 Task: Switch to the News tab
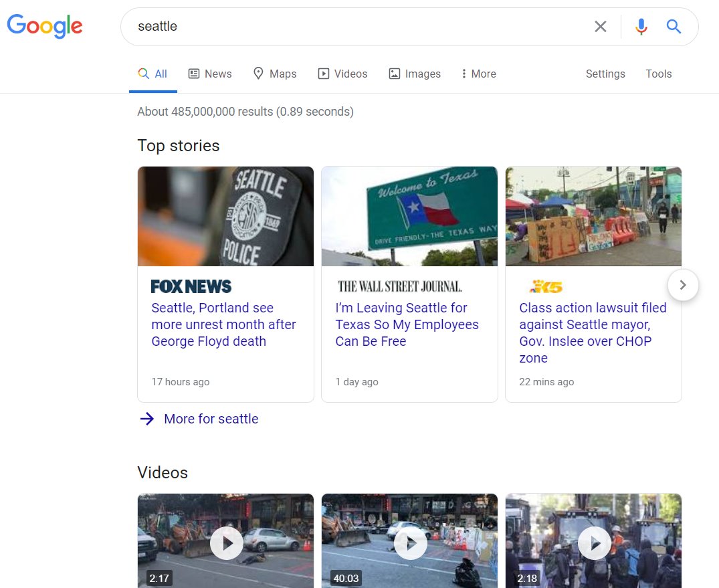click(210, 74)
